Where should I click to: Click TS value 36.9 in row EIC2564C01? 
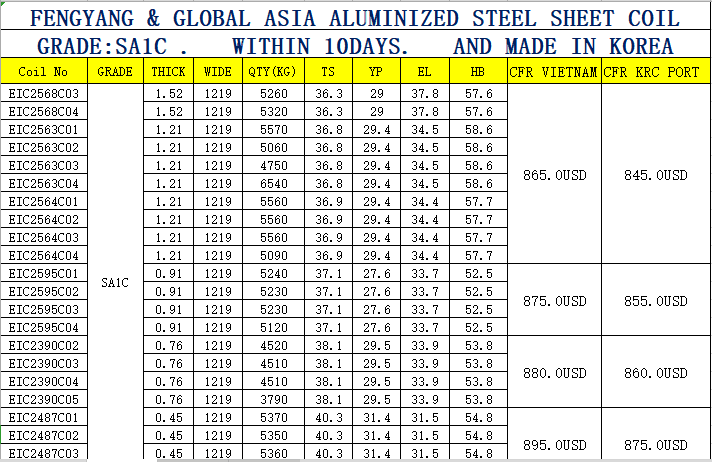(x=329, y=201)
